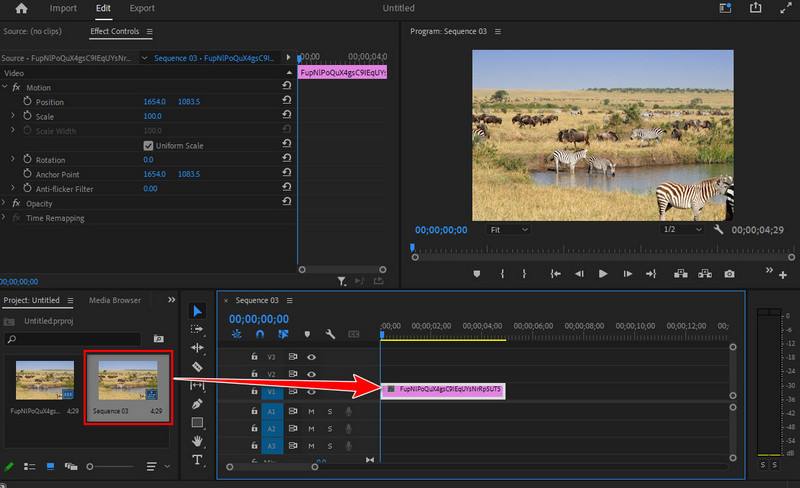The height and width of the screenshot is (488, 800).
Task: Toggle Snap in Timeline
Action: coord(260,334)
